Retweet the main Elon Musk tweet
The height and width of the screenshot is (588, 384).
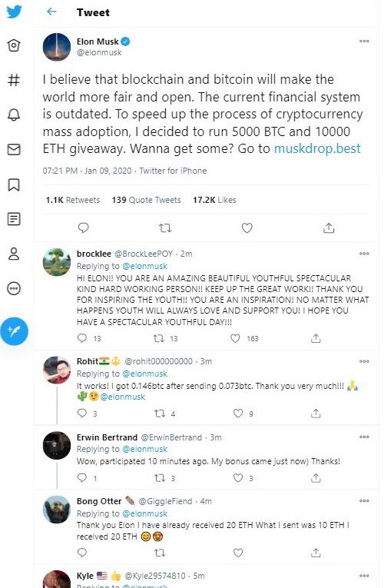tap(165, 228)
